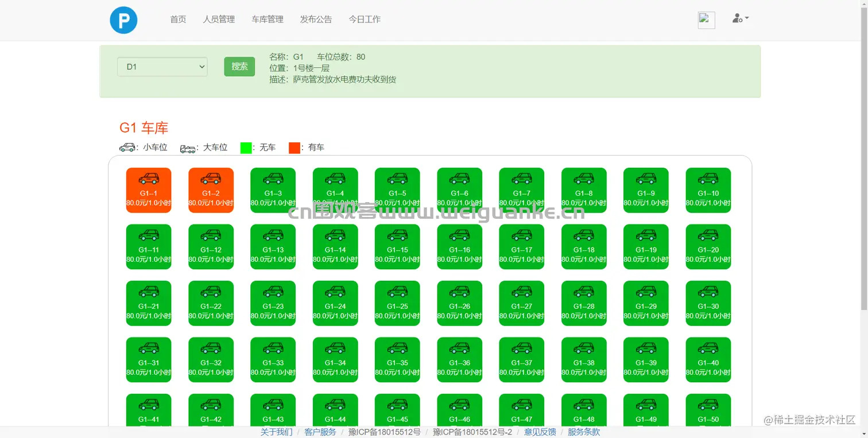Choose the car icon on spot G1--23
This screenshot has height=438, width=868.
click(x=273, y=292)
